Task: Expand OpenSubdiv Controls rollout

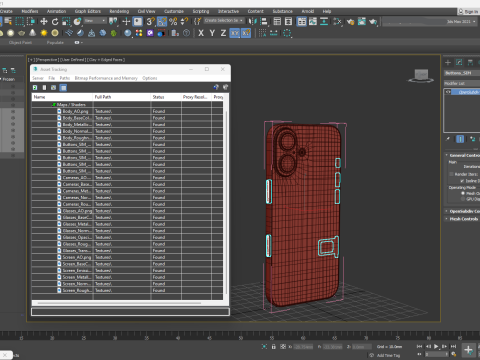Action: coord(463,211)
